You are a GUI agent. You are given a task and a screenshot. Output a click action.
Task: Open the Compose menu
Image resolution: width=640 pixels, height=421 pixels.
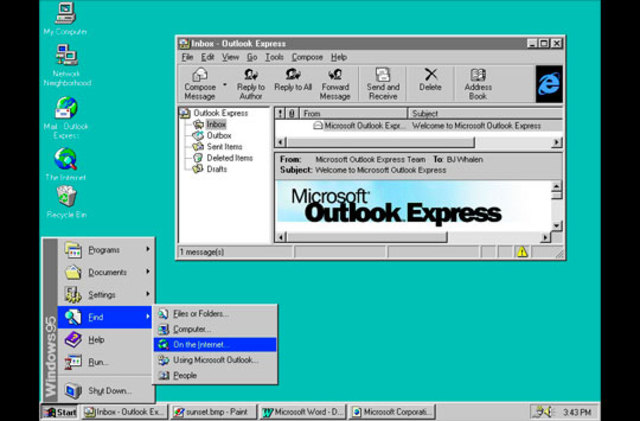click(307, 57)
